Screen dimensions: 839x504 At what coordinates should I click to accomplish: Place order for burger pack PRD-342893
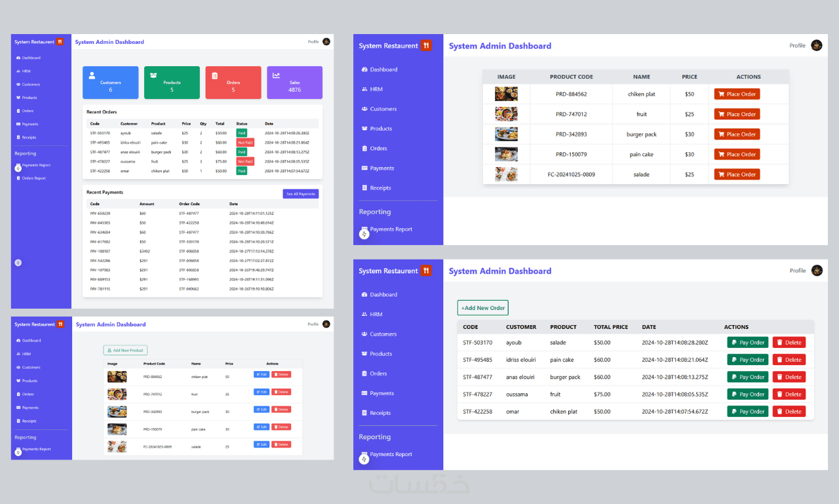point(737,134)
